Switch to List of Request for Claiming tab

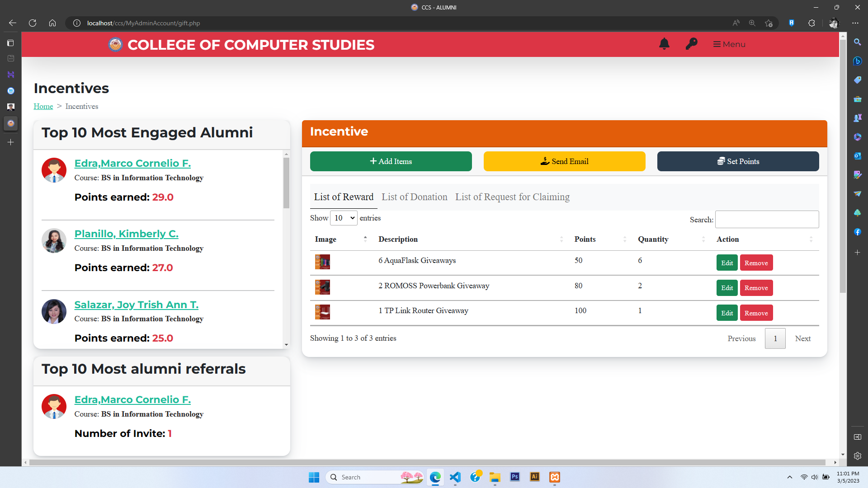coord(512,197)
